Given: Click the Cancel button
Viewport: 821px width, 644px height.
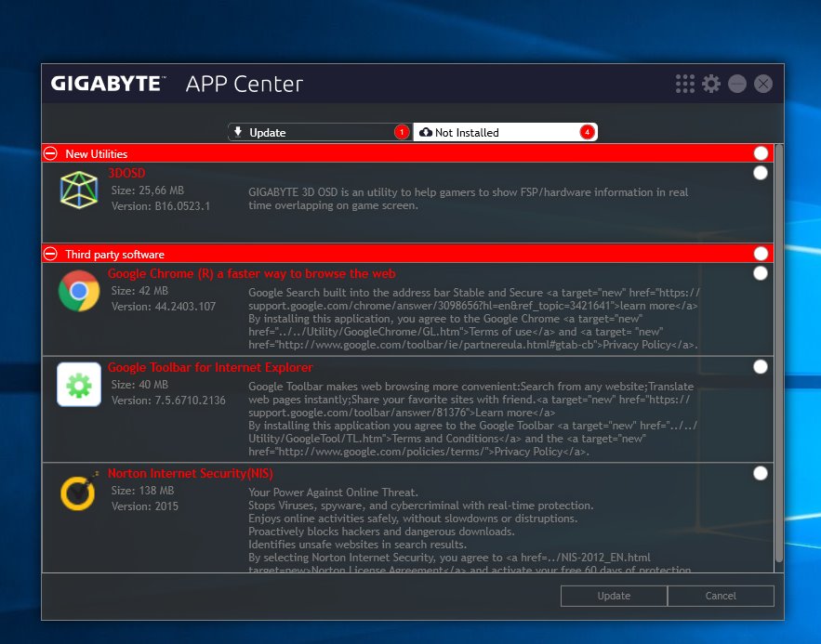Looking at the screenshot, I should (721, 596).
